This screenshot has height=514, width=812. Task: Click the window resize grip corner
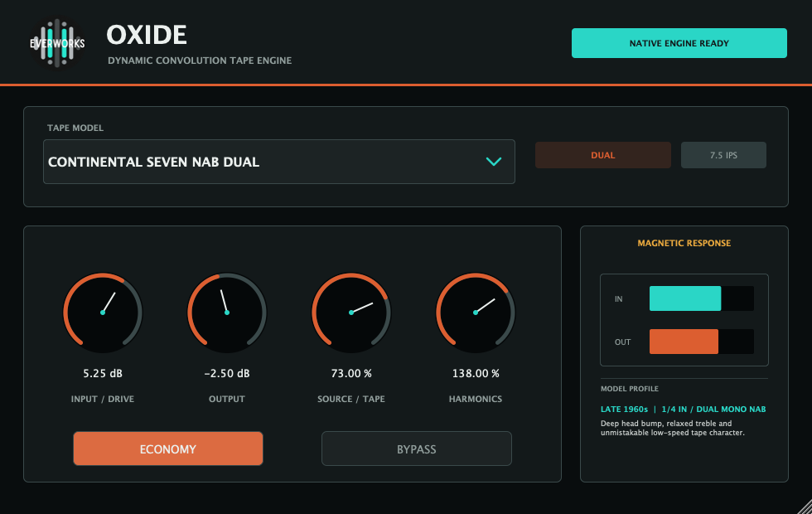(x=805, y=507)
